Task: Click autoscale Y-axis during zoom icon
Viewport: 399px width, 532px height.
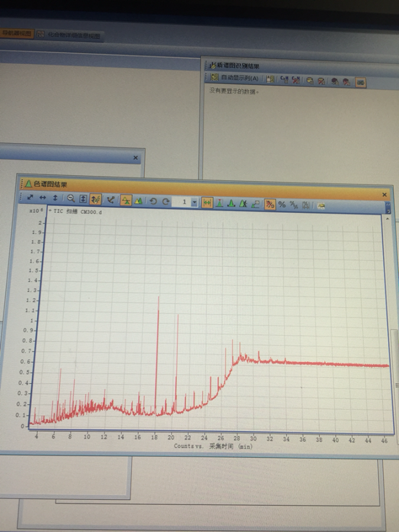Action: [x=83, y=199]
